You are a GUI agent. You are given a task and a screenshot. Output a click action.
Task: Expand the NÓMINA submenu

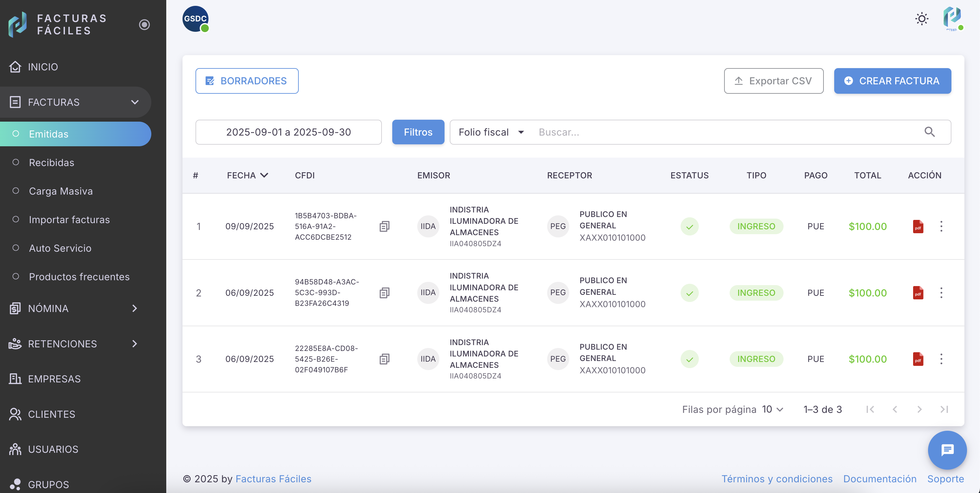pyautogui.click(x=134, y=308)
